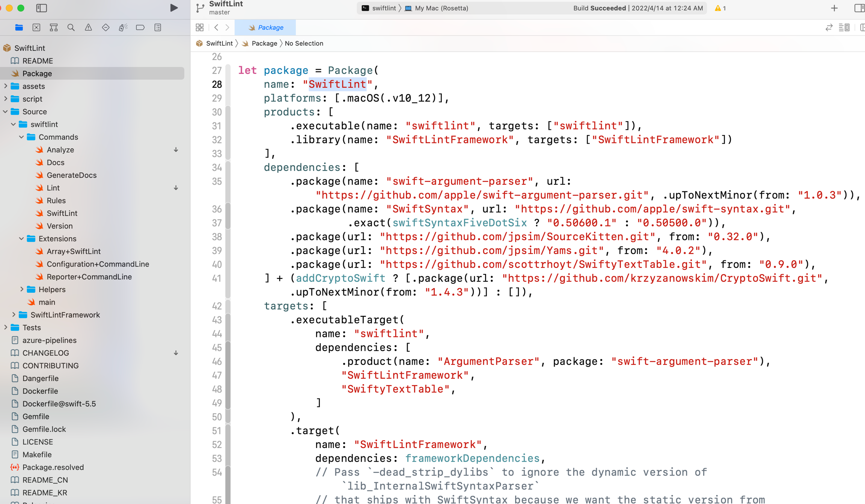Open the breakpoint navigator icon
865x504 pixels.
(x=140, y=27)
